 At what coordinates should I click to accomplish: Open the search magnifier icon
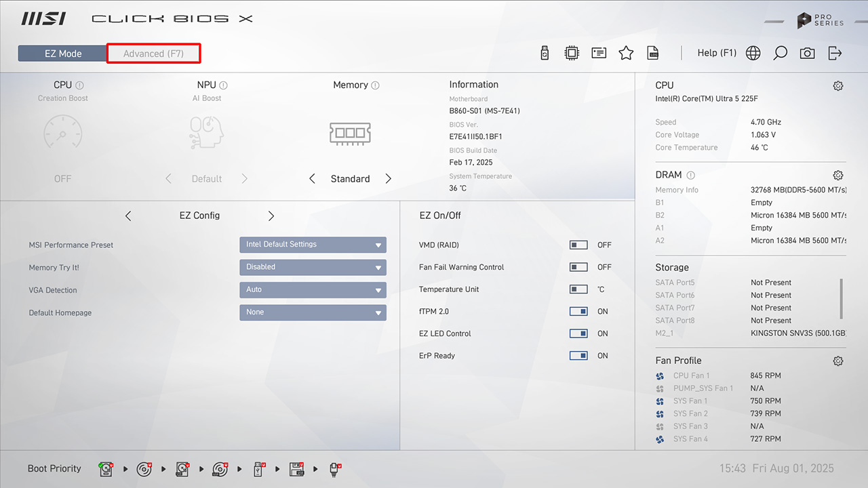pyautogui.click(x=781, y=53)
